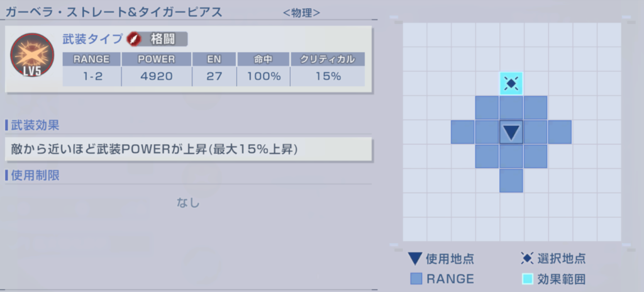Click the 命中 100% value cell
The height and width of the screenshot is (292, 644).
(263, 77)
